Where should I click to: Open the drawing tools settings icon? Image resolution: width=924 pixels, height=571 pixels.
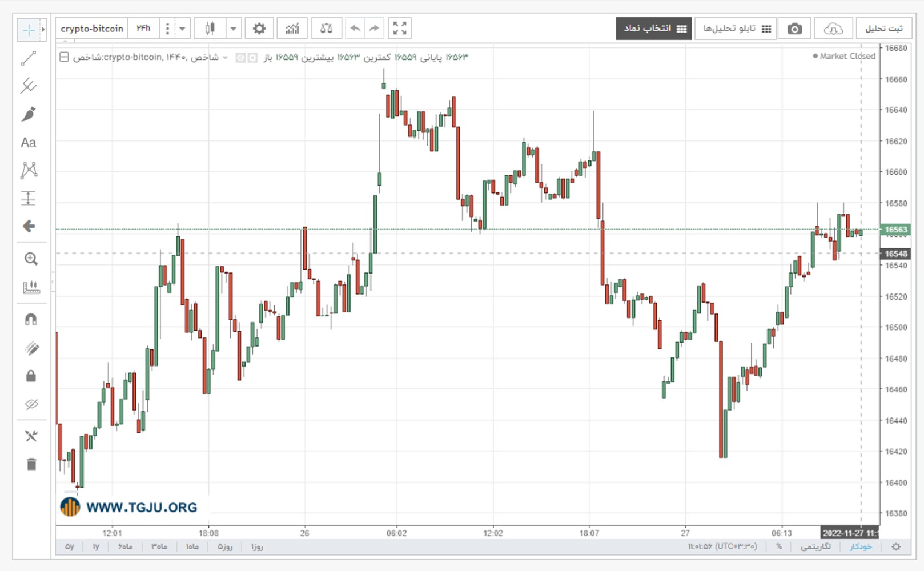click(x=31, y=436)
